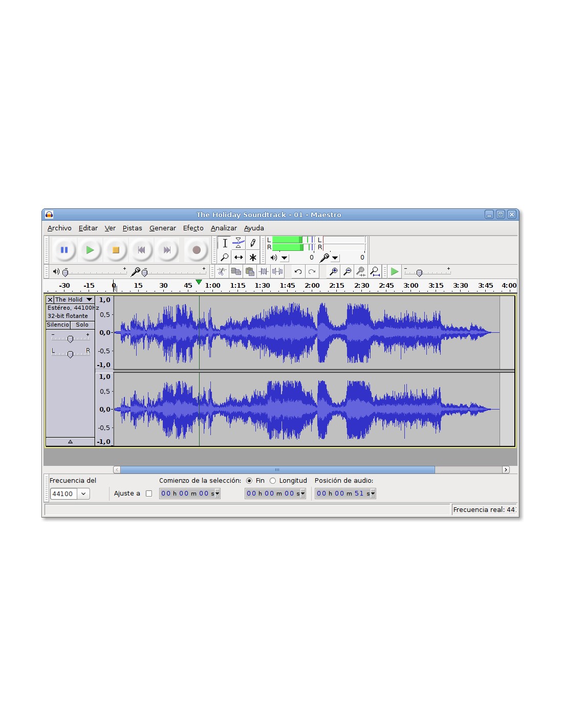Select the 'Fin' radio button
The width and height of the screenshot is (563, 728).
tap(249, 481)
